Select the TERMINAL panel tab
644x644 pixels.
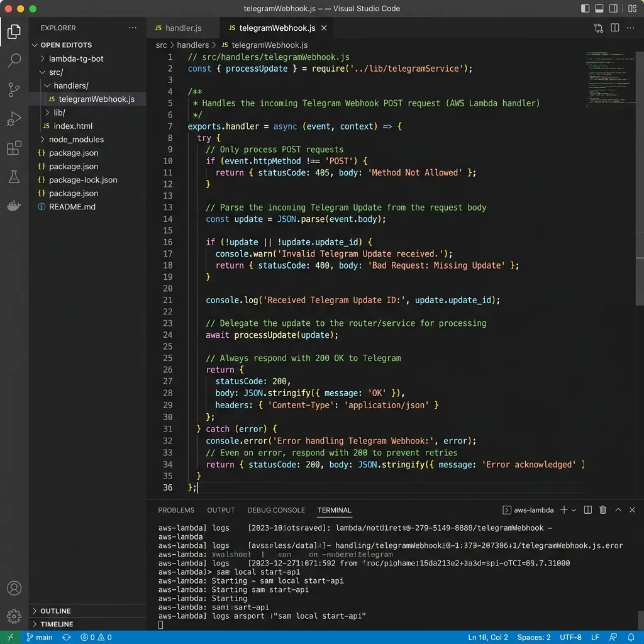pyautogui.click(x=335, y=510)
